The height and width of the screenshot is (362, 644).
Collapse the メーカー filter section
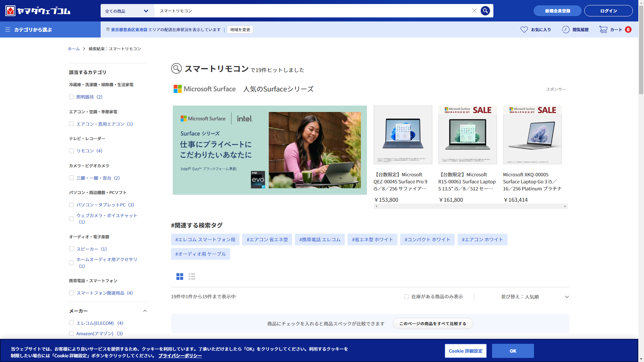145,311
